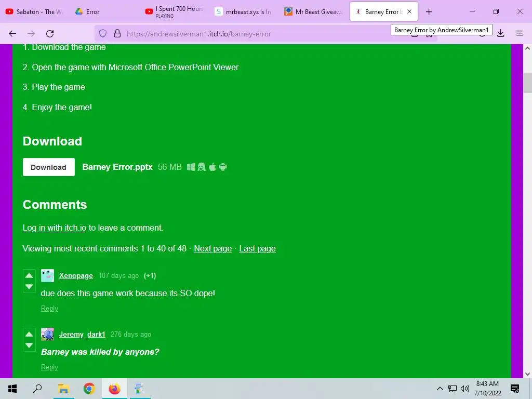Go back with the browser back arrow
The height and width of the screenshot is (399, 532).
(x=12, y=34)
